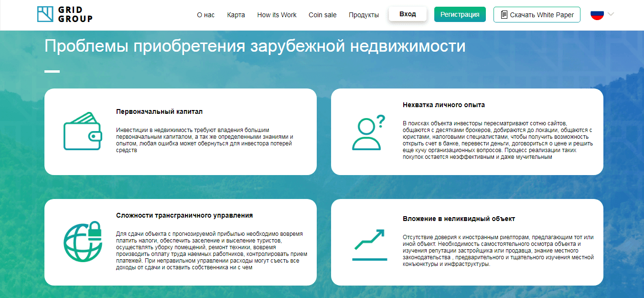Click «Сложности трансграничного управления» heading
Image resolution: width=644 pixels, height=298 pixels.
tap(184, 215)
